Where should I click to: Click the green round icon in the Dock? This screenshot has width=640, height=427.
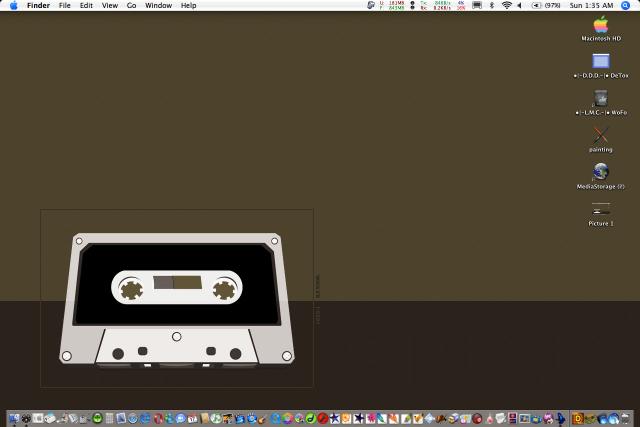[97, 418]
